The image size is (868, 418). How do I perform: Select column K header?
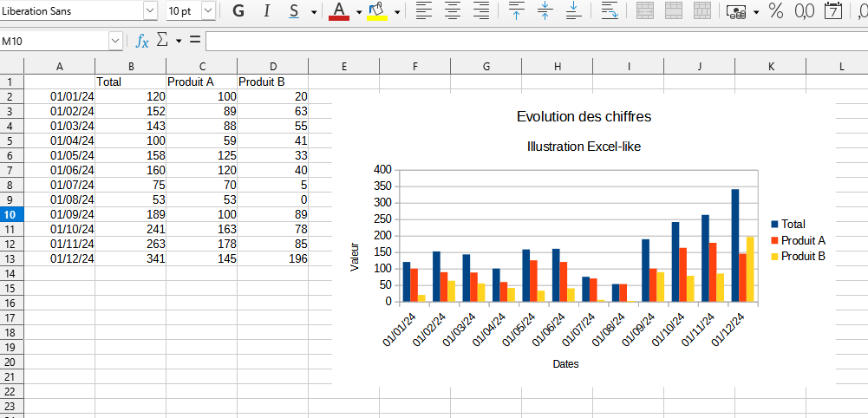771,67
